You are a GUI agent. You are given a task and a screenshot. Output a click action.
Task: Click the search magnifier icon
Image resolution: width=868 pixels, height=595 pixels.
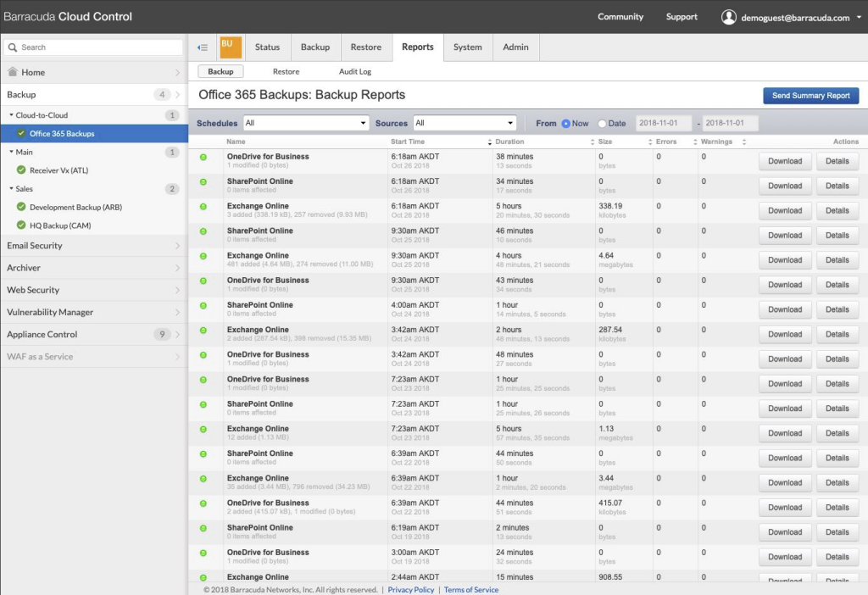tap(12, 47)
